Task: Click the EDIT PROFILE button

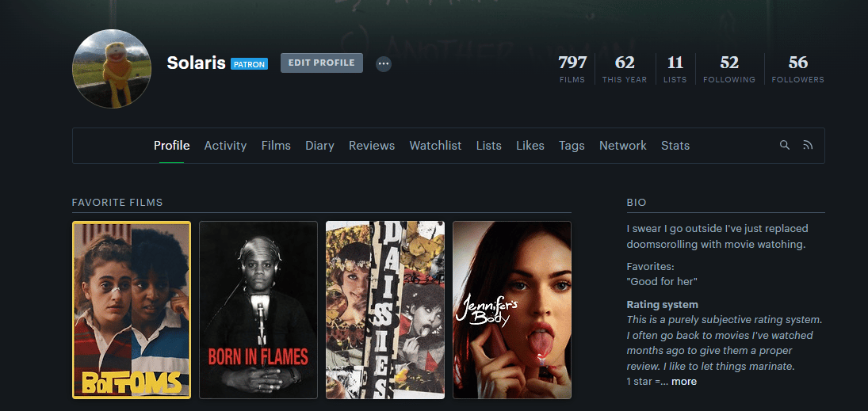Action: point(322,63)
